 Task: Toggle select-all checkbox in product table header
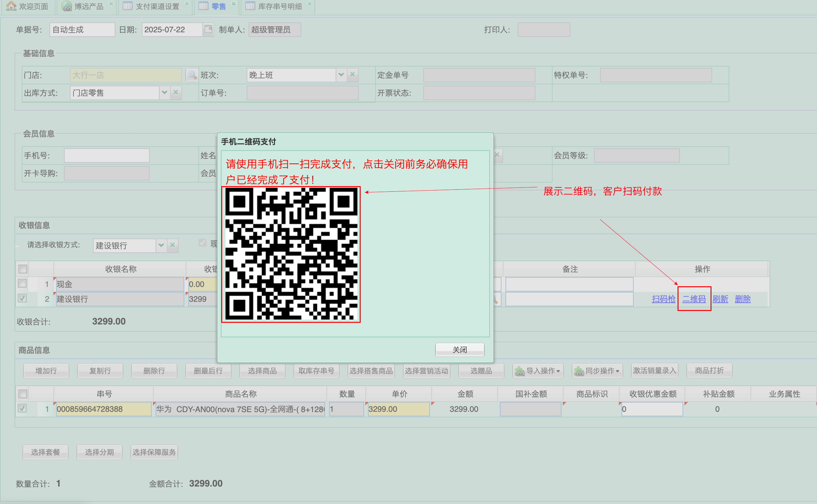(23, 394)
